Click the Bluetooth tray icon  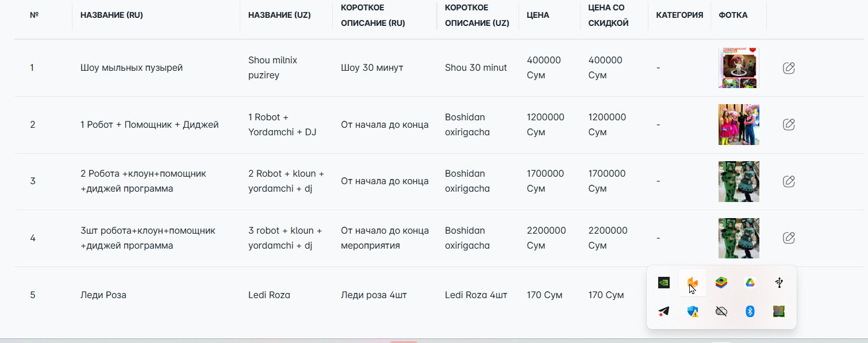coord(750,311)
